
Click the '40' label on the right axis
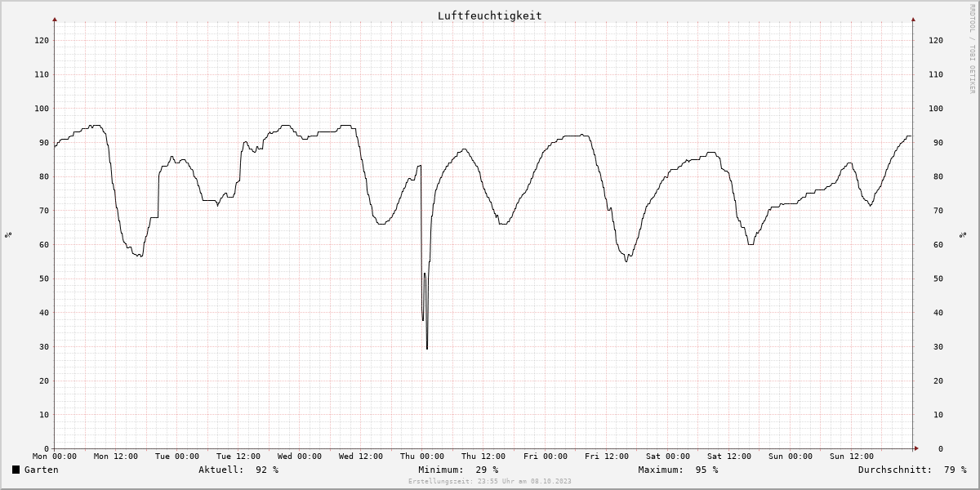coord(938,313)
